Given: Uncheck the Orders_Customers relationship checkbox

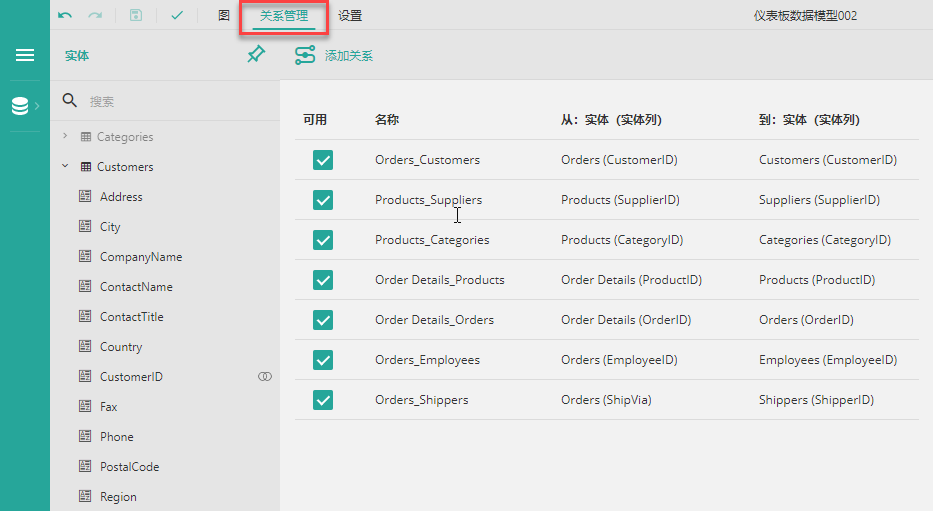Looking at the screenshot, I should (323, 160).
